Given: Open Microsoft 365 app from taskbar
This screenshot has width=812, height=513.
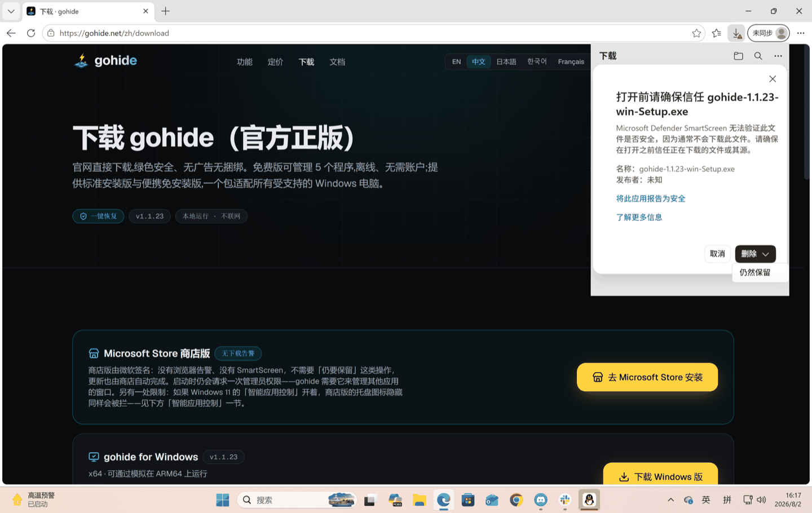Looking at the screenshot, I should point(395,500).
